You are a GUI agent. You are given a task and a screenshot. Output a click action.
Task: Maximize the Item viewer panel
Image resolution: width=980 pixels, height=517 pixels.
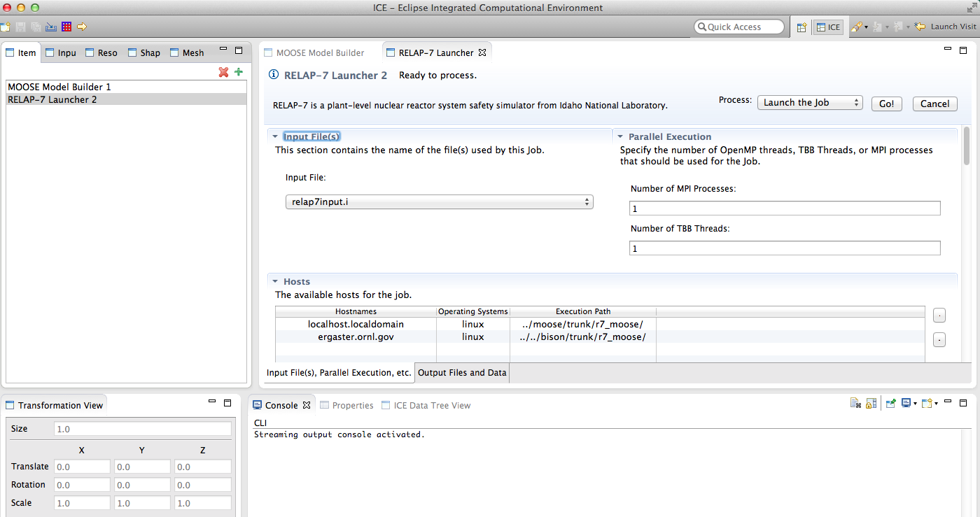point(239,50)
